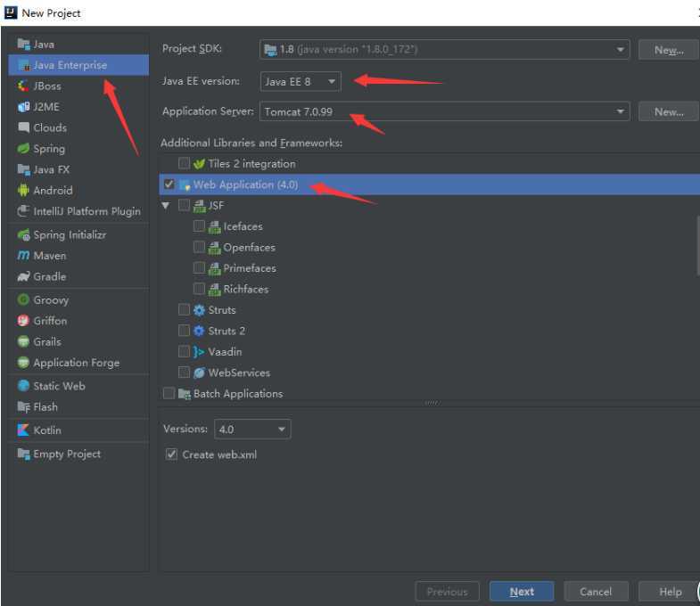The height and width of the screenshot is (606, 700).
Task: Click the WebServices icon
Action: click(x=199, y=373)
